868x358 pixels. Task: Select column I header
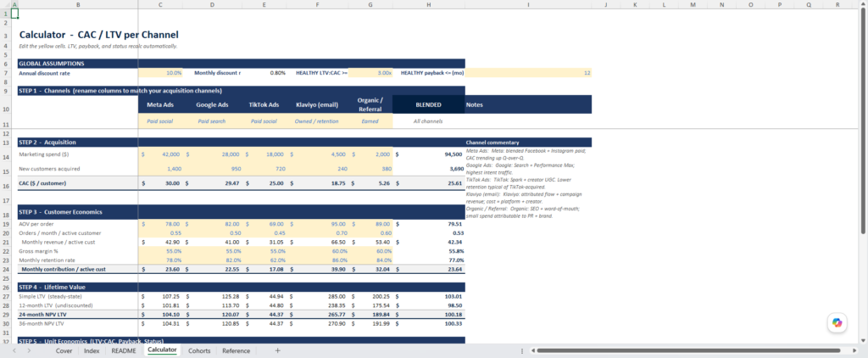click(528, 4)
